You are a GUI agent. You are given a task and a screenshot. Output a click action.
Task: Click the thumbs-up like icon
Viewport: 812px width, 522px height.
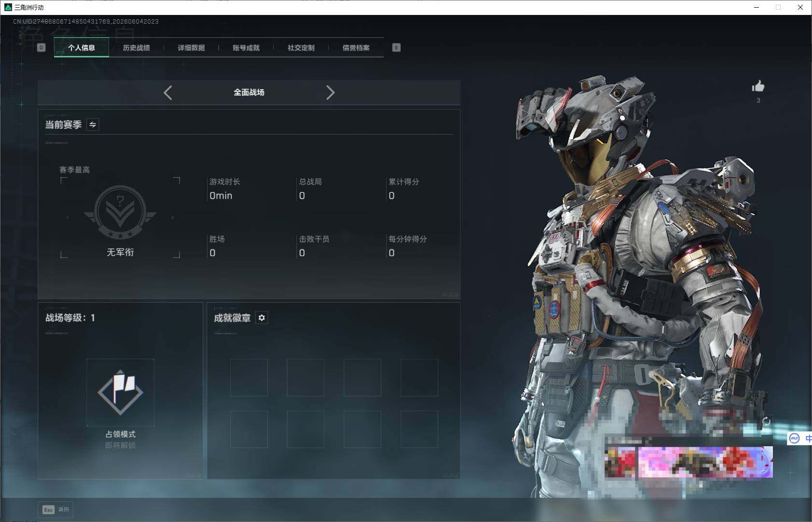click(758, 86)
